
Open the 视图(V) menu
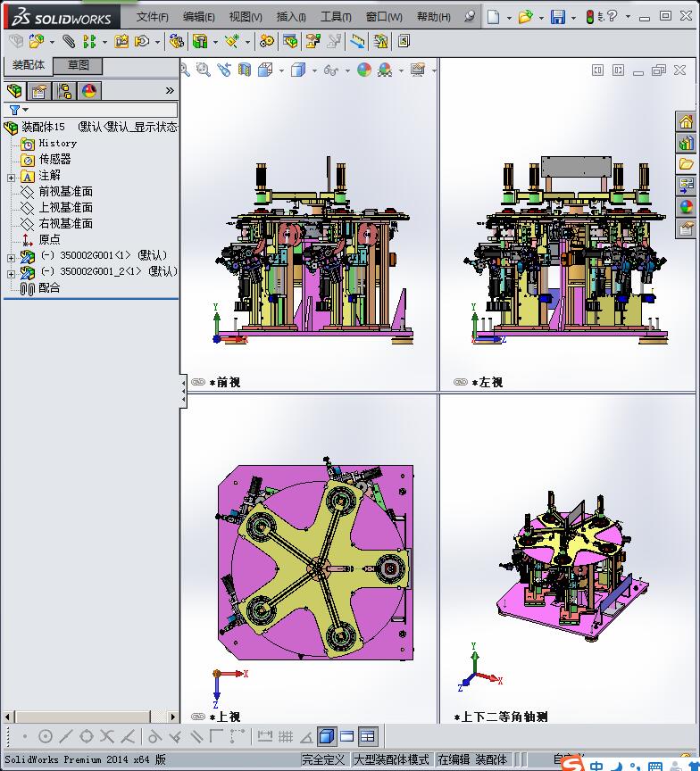pos(246,17)
